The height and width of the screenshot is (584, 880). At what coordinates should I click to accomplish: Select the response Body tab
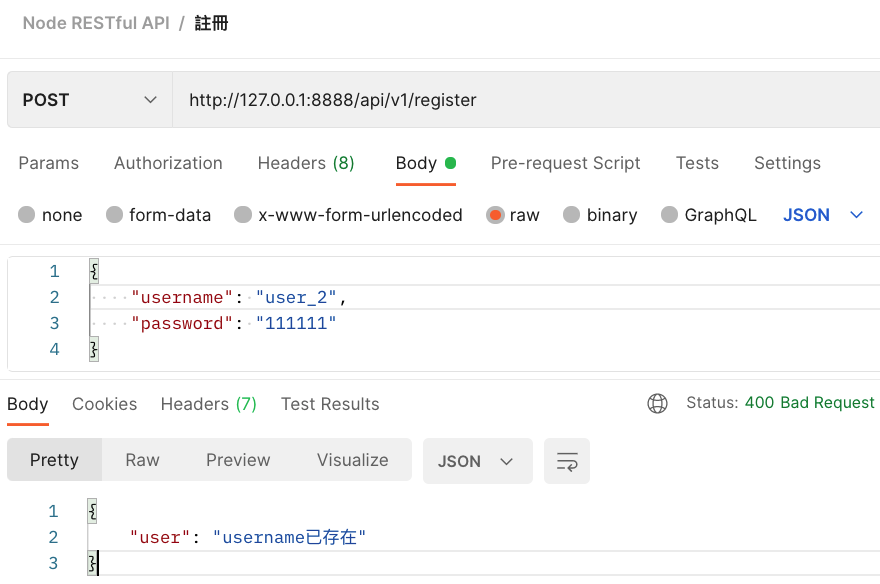pyautogui.click(x=28, y=404)
